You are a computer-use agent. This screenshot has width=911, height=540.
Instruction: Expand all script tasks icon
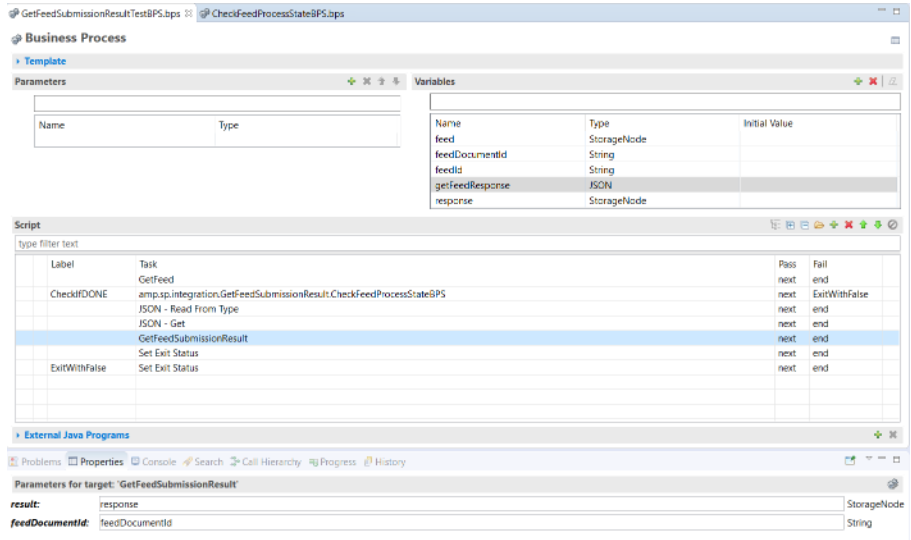pyautogui.click(x=790, y=225)
